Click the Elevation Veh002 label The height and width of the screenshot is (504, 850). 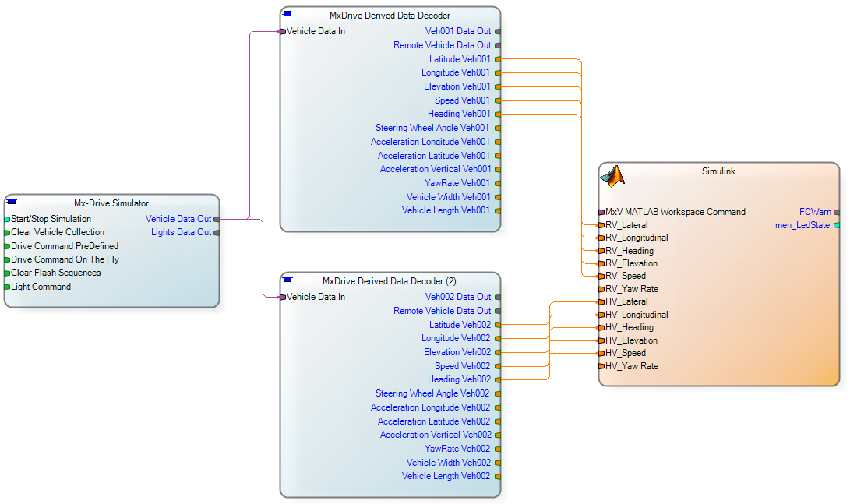click(457, 352)
